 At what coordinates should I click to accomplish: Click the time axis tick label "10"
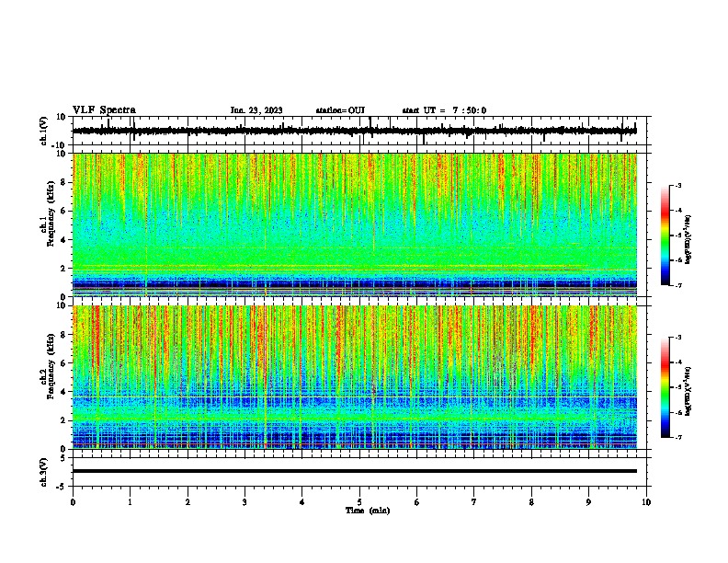click(646, 502)
